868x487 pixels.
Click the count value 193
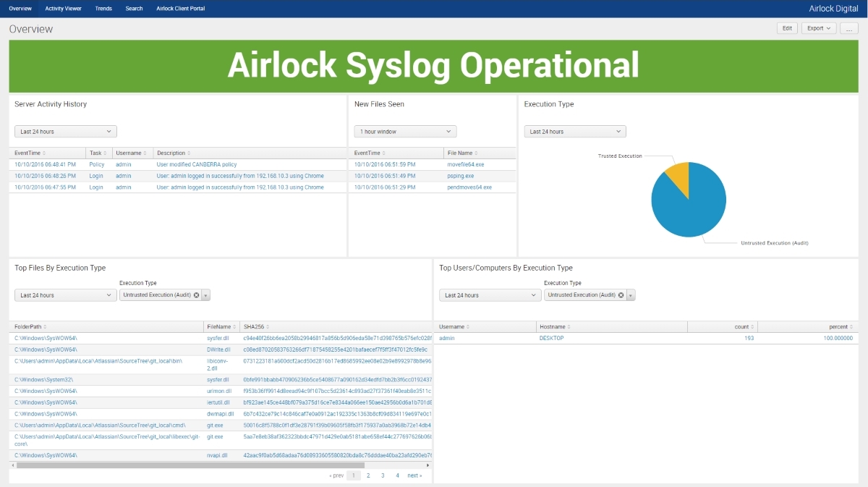click(x=749, y=338)
